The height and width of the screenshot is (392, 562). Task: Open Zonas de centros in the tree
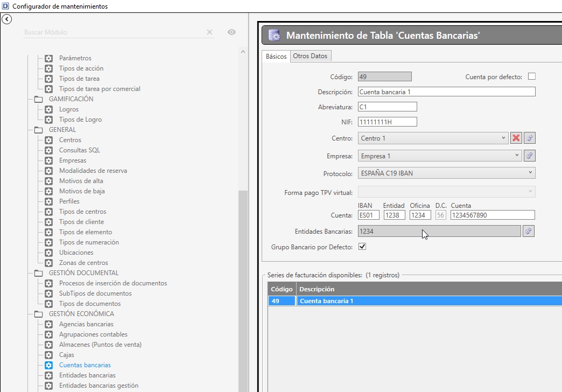click(83, 263)
